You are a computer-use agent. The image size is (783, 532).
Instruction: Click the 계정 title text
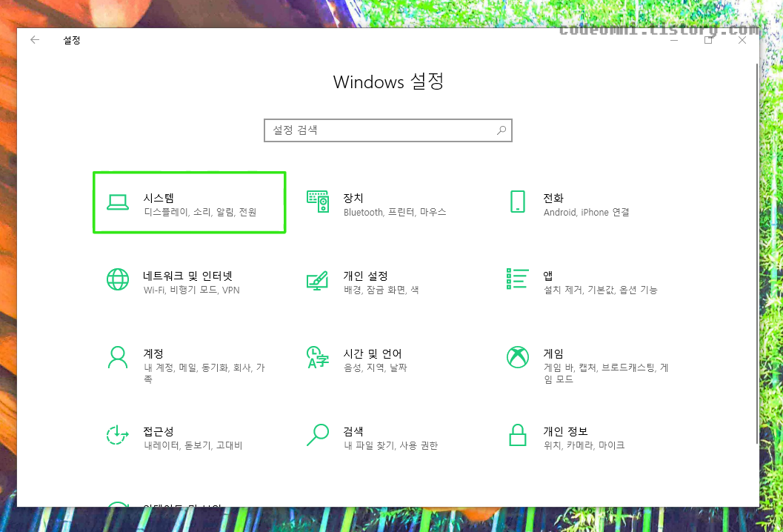pos(153,353)
